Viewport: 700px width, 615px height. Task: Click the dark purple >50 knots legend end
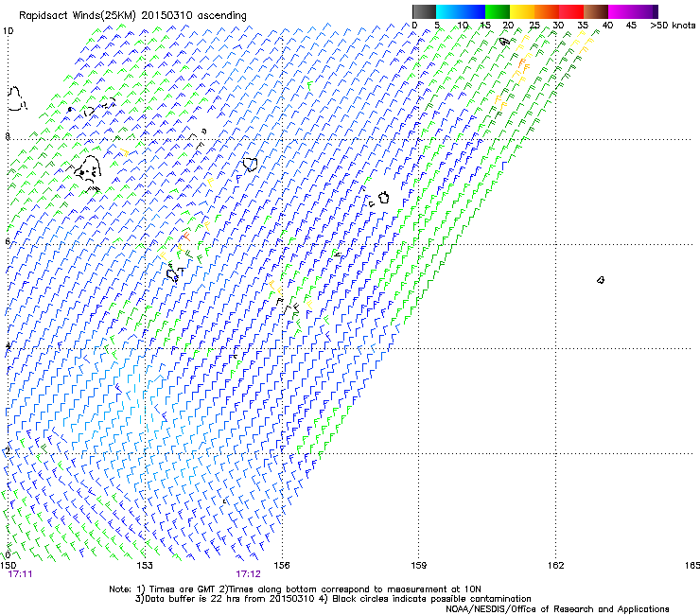click(654, 11)
